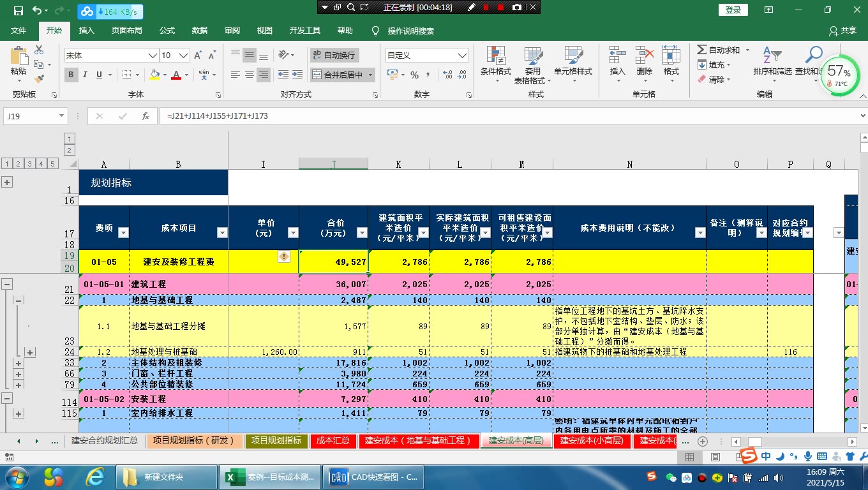
Task: Open 套用表格格式 table format gallery
Action: point(532,65)
